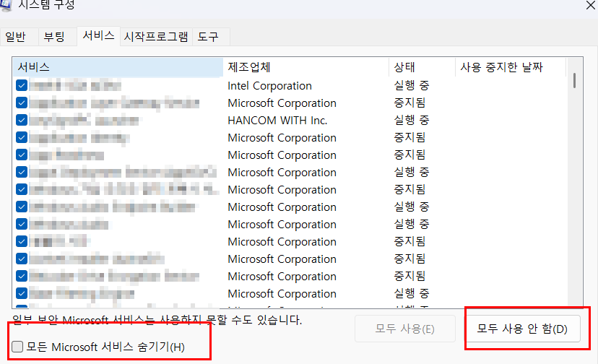The image size is (598, 364).
Task: Close the 시스템 구성 window
Action: click(591, 4)
